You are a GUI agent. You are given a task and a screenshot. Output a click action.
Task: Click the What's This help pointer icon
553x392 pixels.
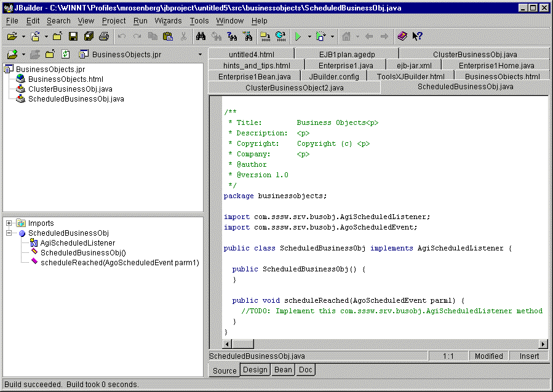click(x=417, y=36)
